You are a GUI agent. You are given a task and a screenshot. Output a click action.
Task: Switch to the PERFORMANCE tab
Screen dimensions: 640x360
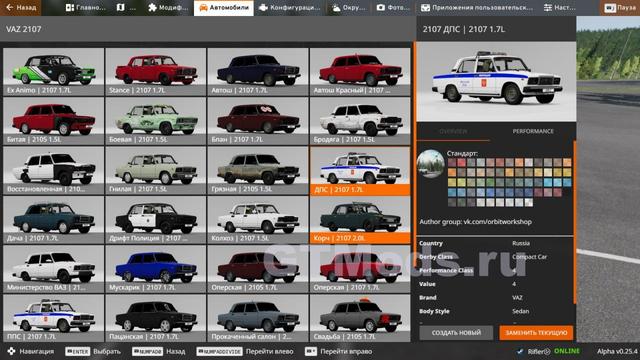[533, 131]
